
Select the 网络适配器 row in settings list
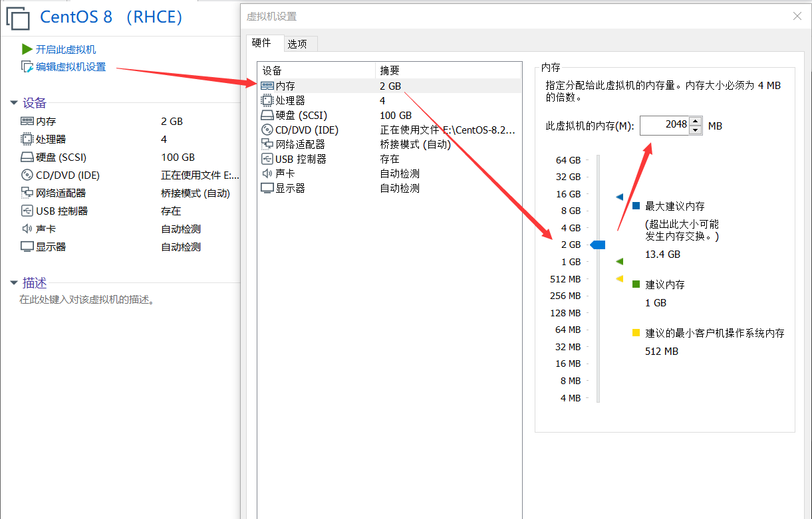tap(390, 144)
